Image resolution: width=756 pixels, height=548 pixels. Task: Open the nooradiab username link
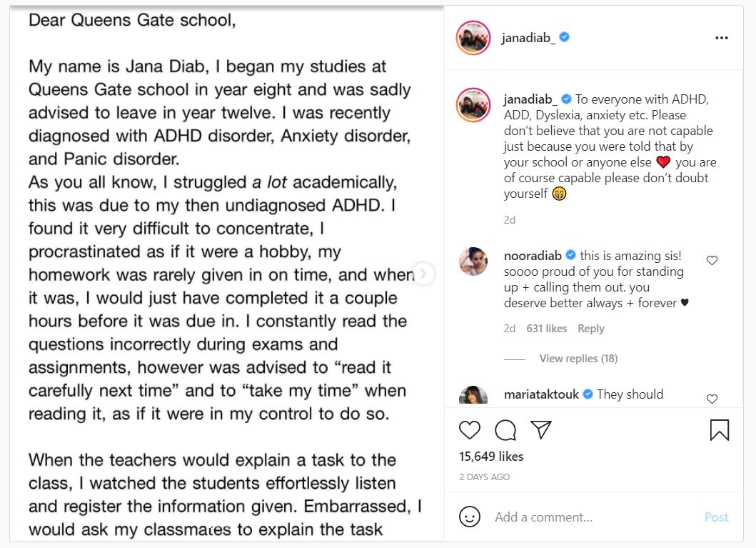(533, 255)
